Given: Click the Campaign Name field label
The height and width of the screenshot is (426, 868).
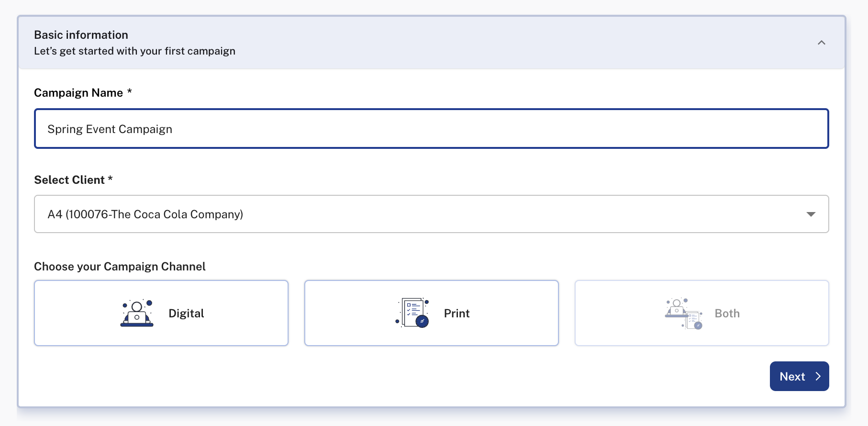Looking at the screenshot, I should pyautogui.click(x=78, y=93).
